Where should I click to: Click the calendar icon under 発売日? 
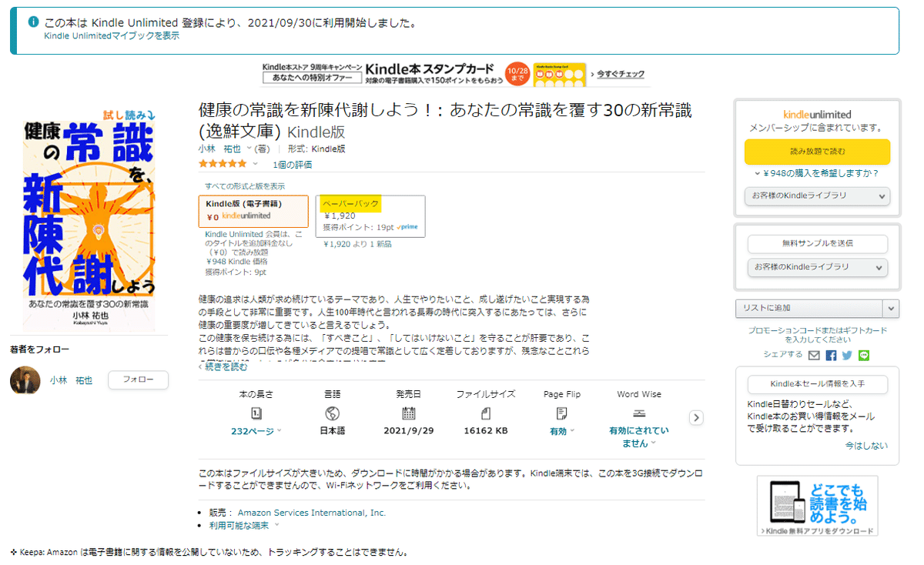click(x=408, y=412)
